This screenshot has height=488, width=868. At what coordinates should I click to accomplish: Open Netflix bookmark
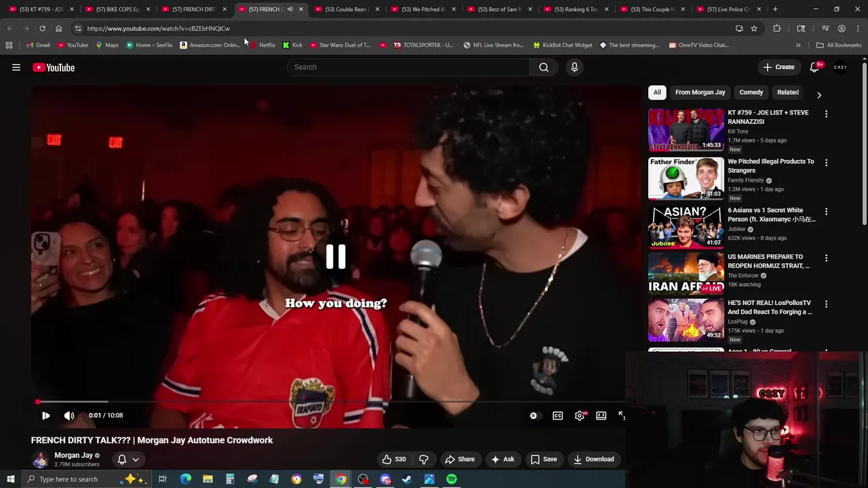(262, 45)
